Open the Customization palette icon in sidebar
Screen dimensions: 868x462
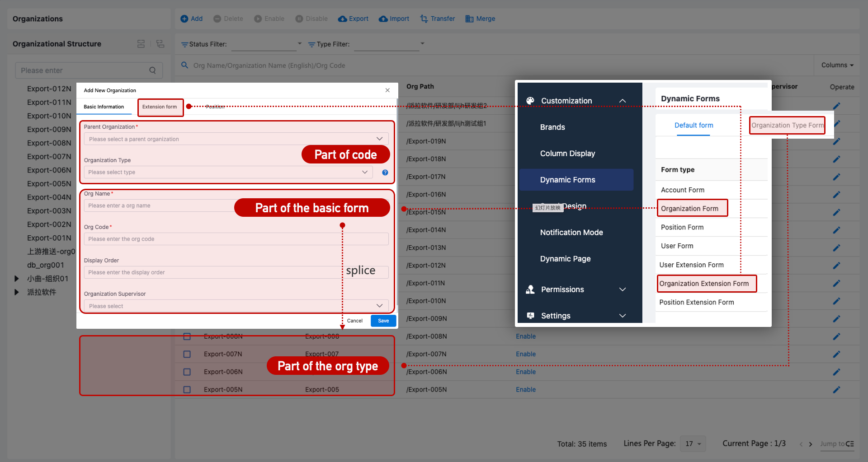[x=530, y=100]
